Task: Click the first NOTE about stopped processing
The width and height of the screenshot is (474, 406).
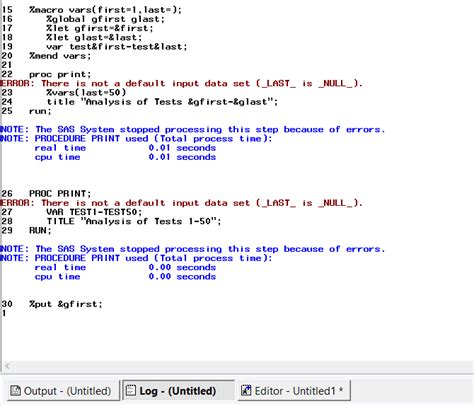Action: 192,129
